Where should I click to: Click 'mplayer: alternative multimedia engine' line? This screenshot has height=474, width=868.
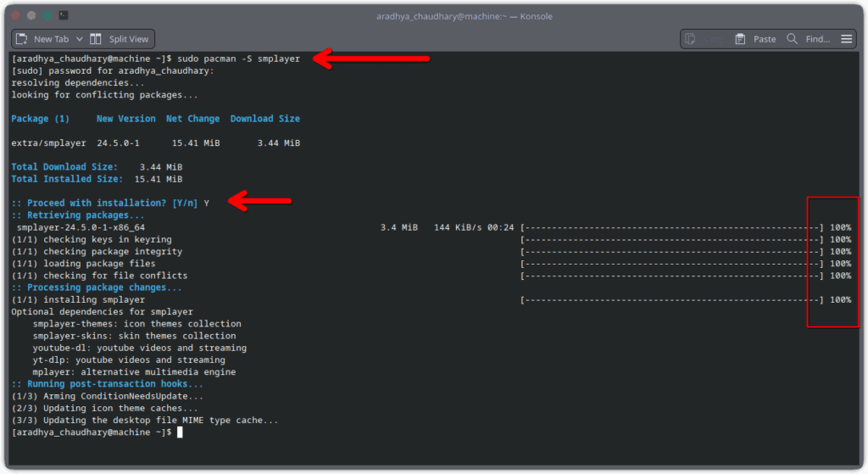[x=134, y=372]
